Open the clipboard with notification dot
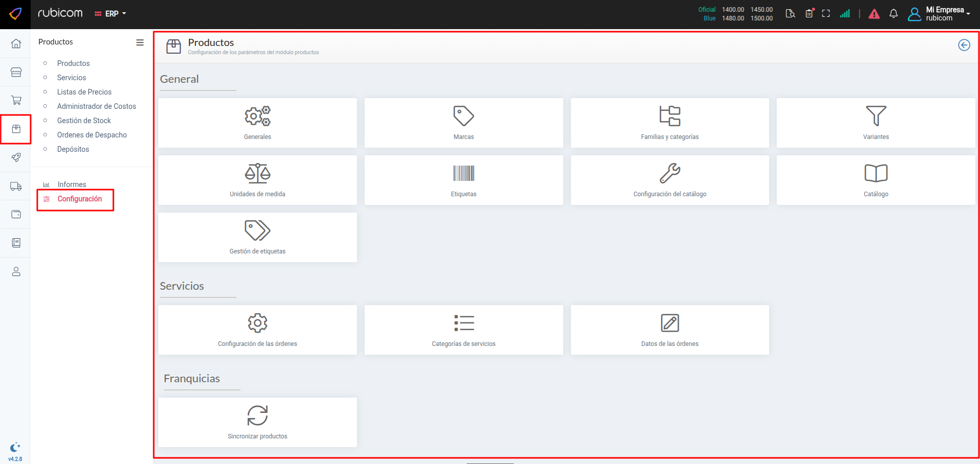Viewport: 980px width, 464px height. tap(809, 14)
